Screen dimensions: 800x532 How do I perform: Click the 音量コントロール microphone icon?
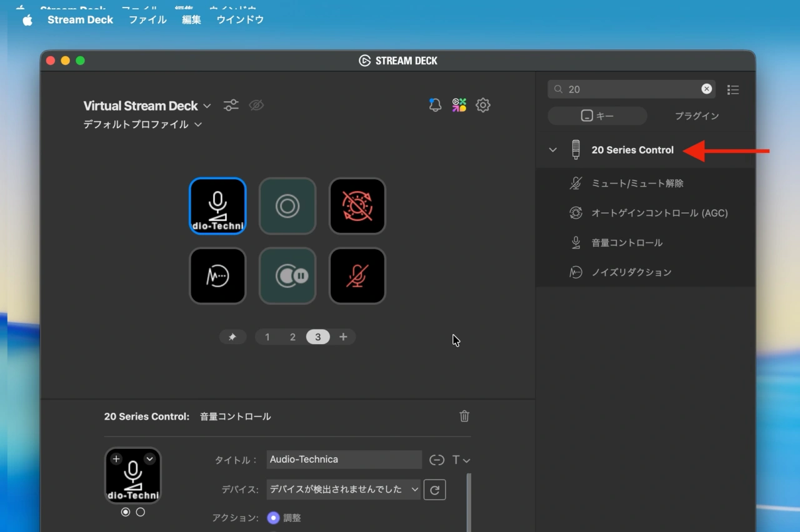(x=576, y=242)
